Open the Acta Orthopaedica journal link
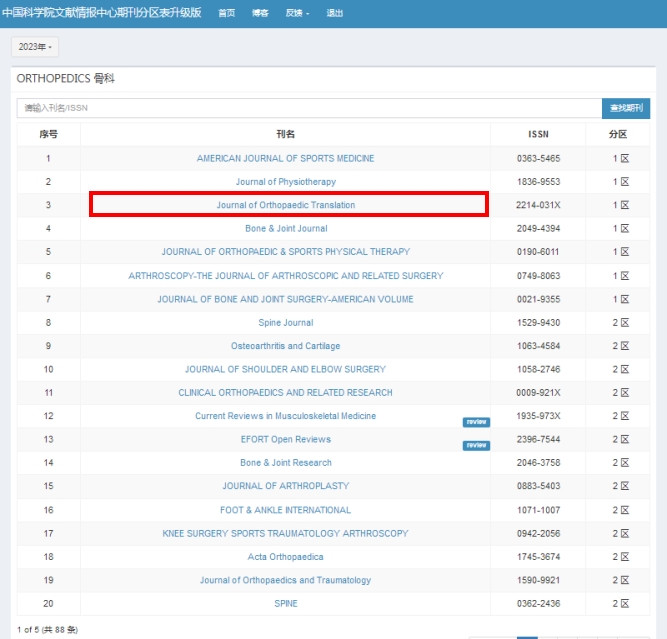 coord(285,557)
